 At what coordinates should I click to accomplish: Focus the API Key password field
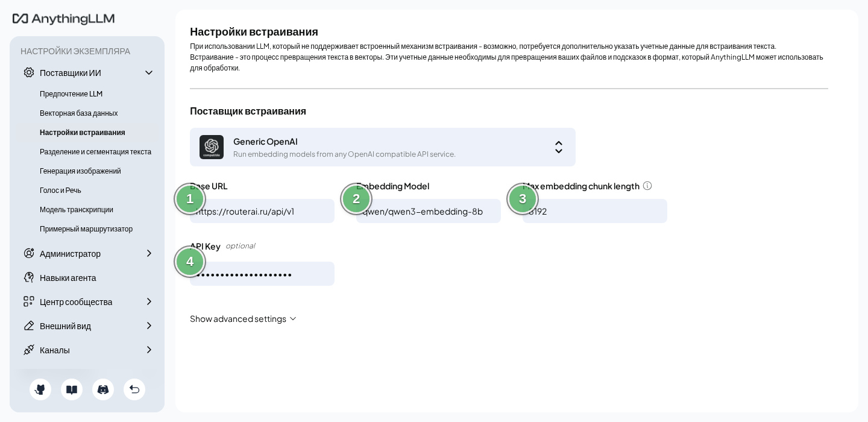coord(262,274)
